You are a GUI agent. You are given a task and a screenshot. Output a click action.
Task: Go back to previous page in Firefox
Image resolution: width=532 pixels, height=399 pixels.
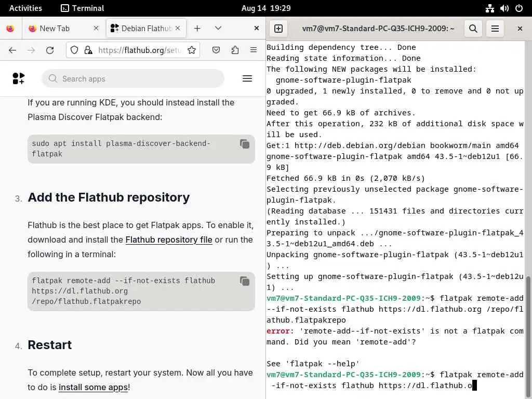click(12, 50)
